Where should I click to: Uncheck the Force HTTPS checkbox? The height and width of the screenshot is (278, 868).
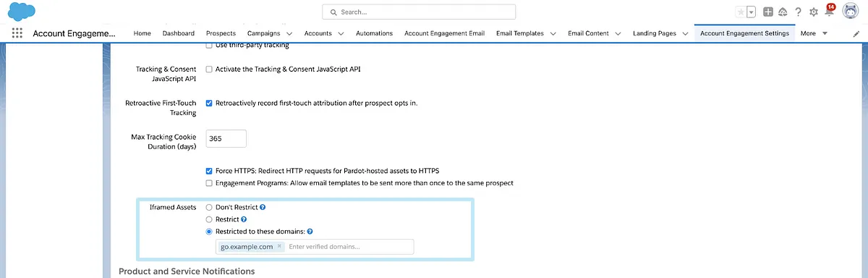[x=209, y=171]
